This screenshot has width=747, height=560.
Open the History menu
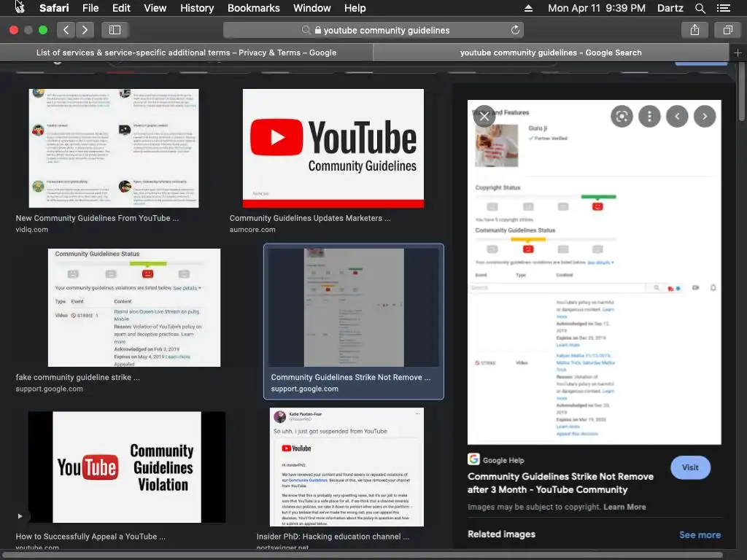[x=197, y=8]
